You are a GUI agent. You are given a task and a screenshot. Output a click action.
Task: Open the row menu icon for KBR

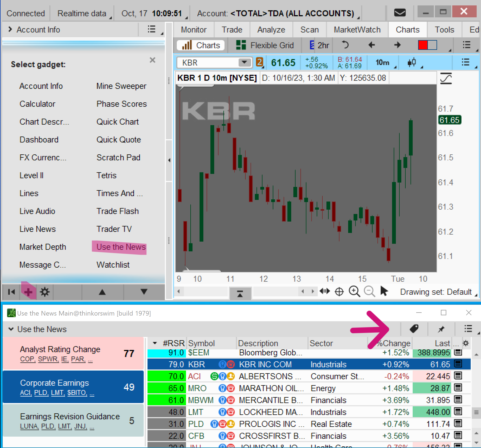(x=458, y=364)
